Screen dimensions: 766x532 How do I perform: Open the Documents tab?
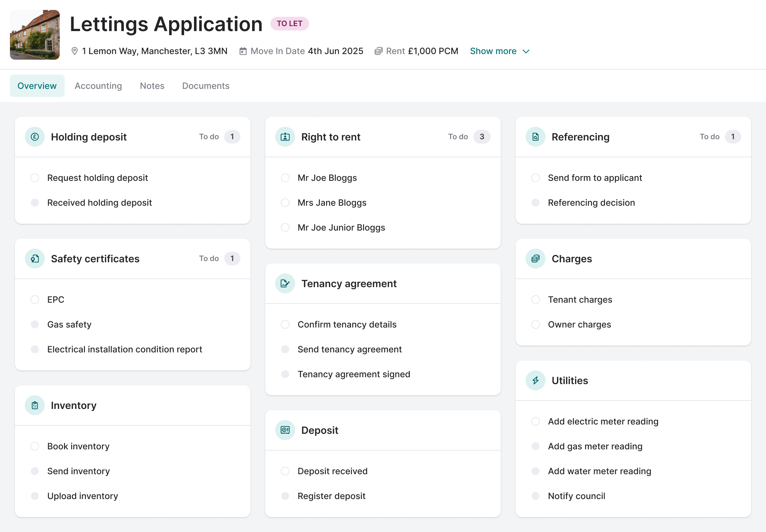pos(205,86)
